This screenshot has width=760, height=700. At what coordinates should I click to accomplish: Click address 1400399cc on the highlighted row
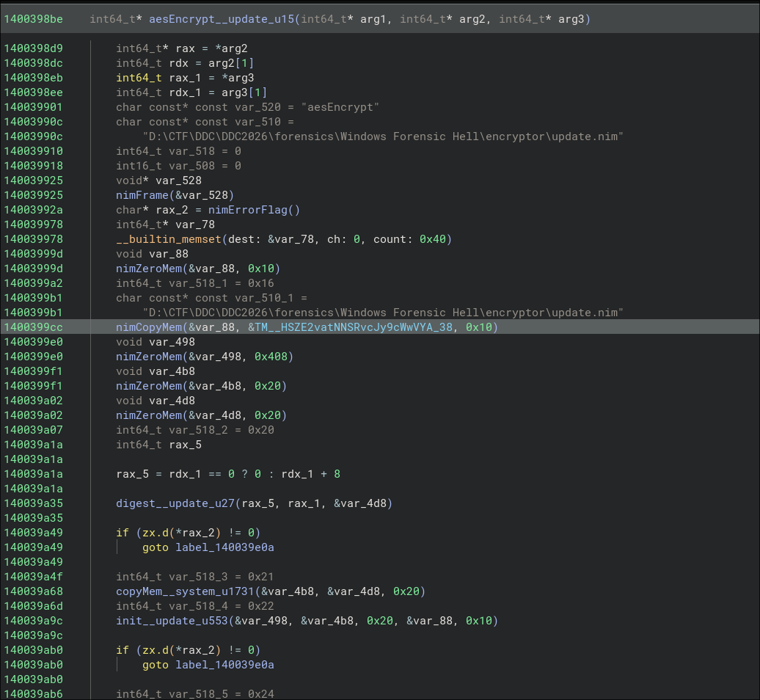coord(34,327)
